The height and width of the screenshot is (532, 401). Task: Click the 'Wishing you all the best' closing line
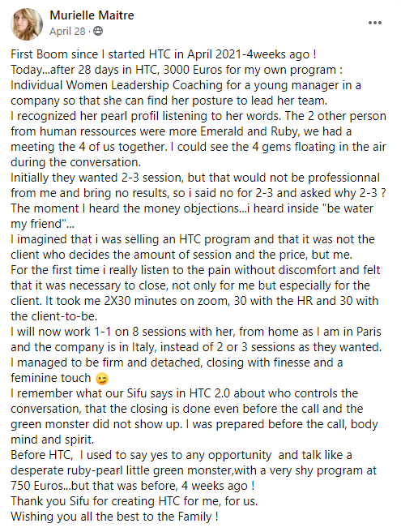tap(114, 517)
